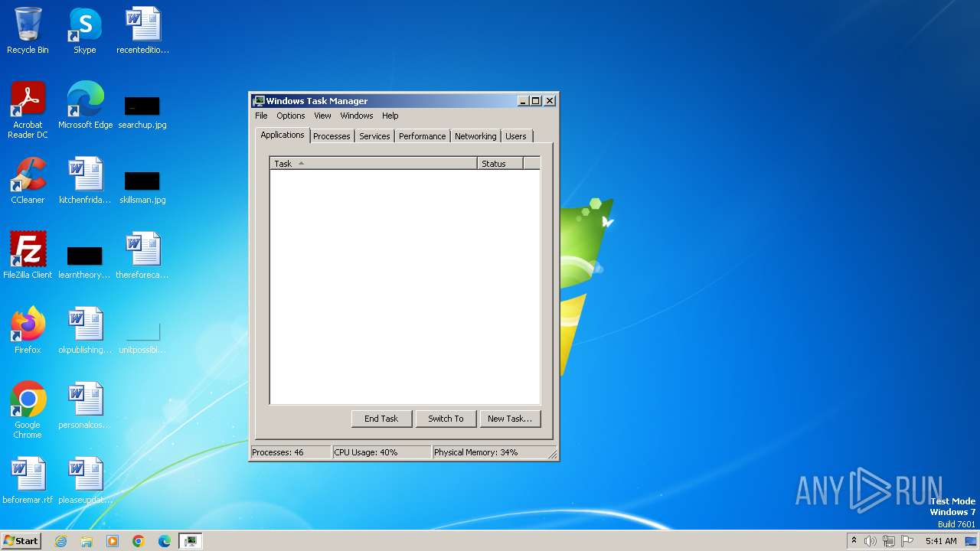
Task: Switch to the Services tab
Action: point(374,136)
